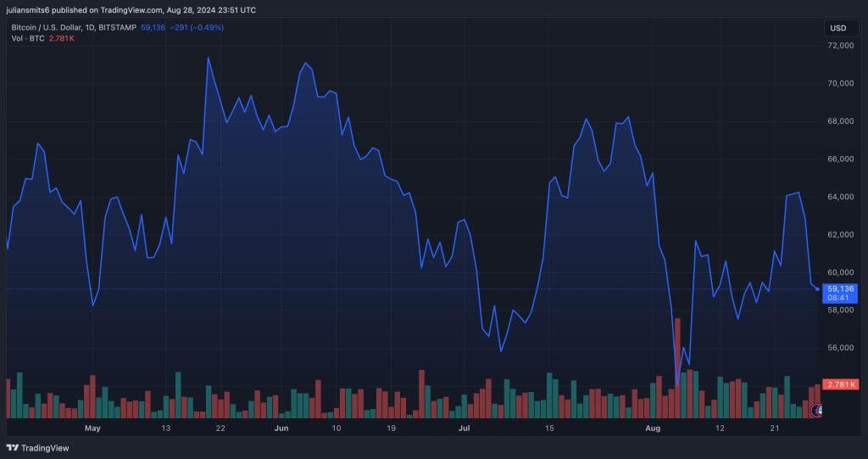Click the tallest red volume bar in early August
Viewport: 868px width, 459px height.
(677, 367)
